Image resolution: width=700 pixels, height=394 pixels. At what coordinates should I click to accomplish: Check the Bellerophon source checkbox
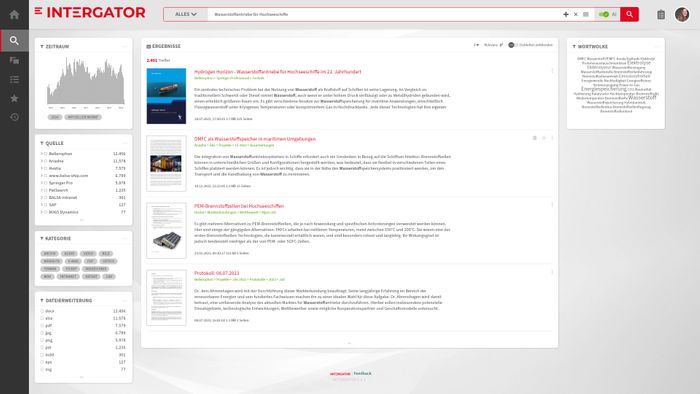[x=46, y=153]
